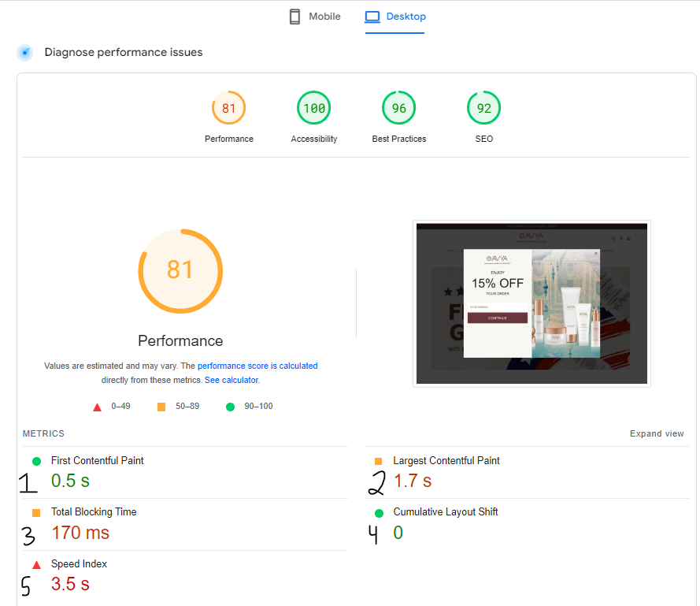Jump to the Accessibility score 100 gauge
The height and width of the screenshot is (606, 700).
pyautogui.click(x=313, y=109)
